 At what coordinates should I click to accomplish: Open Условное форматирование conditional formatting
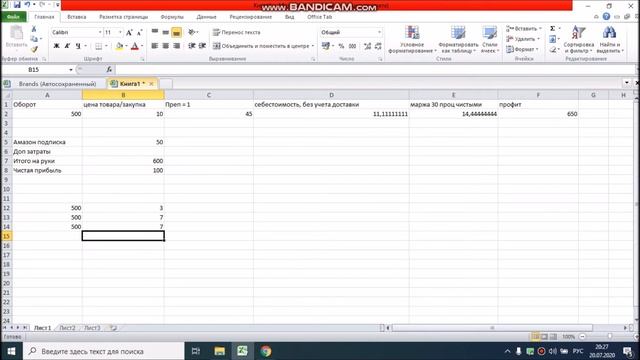412,39
